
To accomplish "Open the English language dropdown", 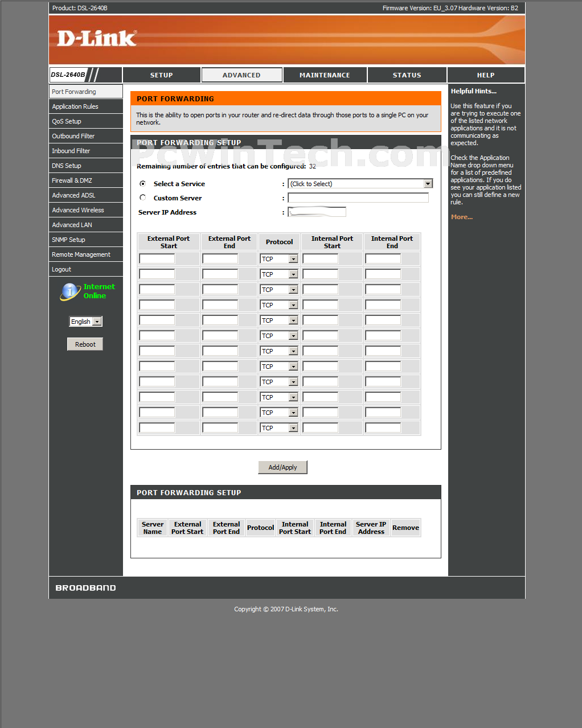I will click(85, 322).
